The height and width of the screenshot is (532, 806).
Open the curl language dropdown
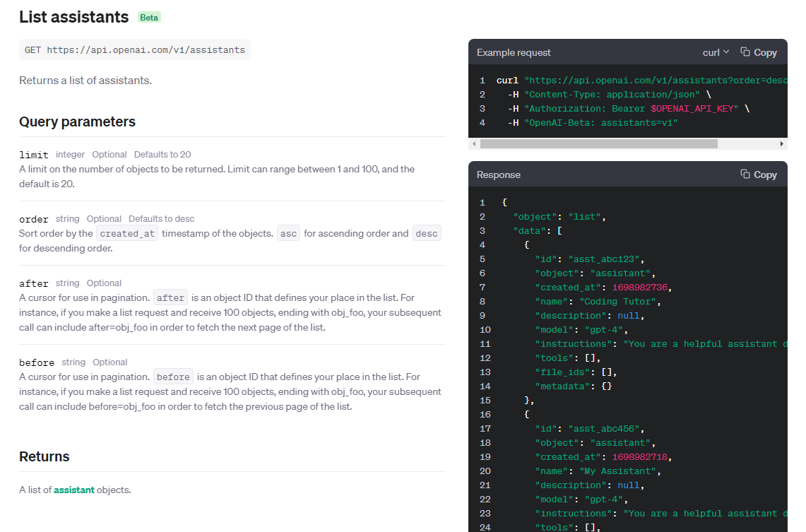pos(716,52)
